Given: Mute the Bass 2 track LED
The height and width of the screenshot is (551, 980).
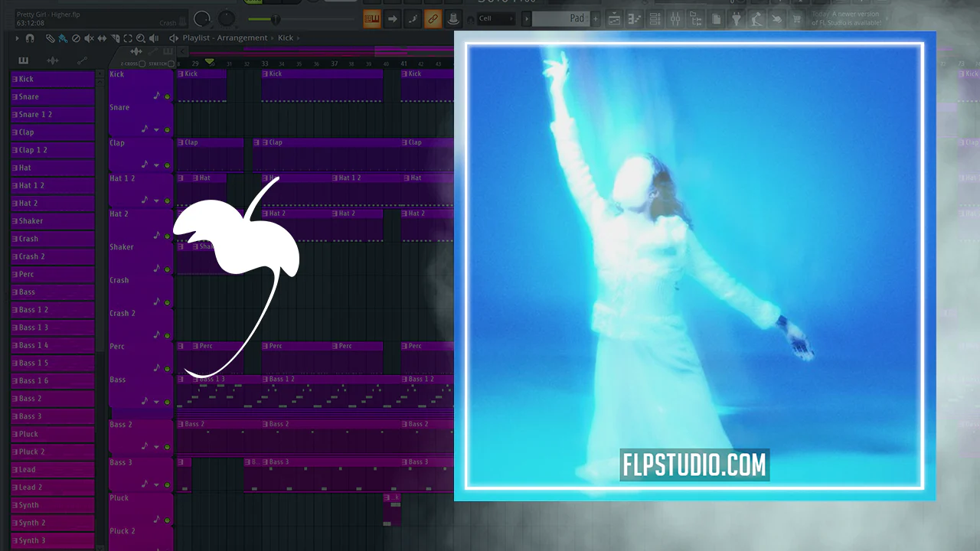Looking at the screenshot, I should coord(167,447).
